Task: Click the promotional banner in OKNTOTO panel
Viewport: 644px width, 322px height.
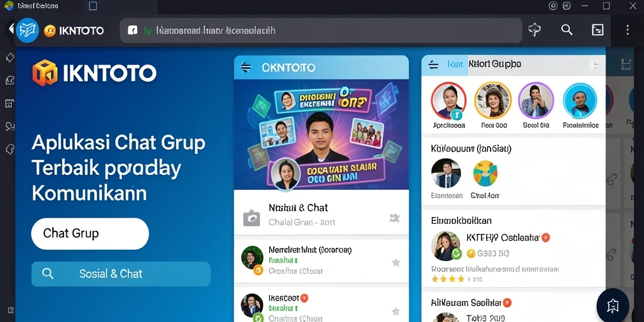Action: pyautogui.click(x=321, y=135)
